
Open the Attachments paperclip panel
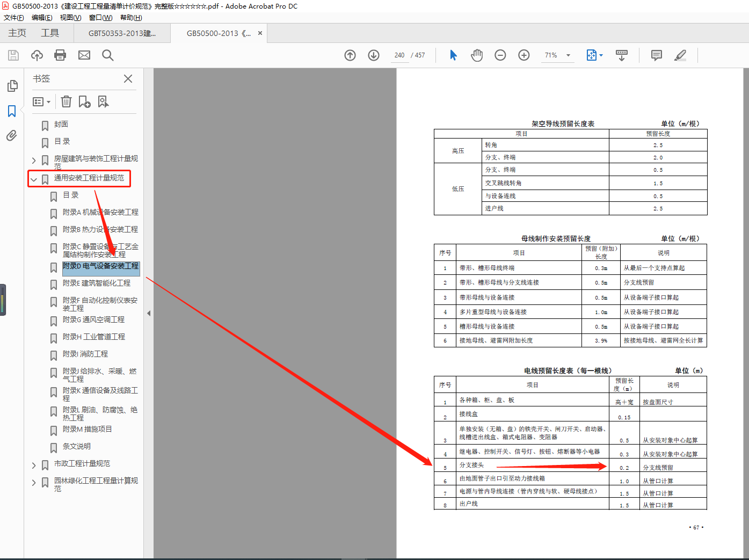12,136
